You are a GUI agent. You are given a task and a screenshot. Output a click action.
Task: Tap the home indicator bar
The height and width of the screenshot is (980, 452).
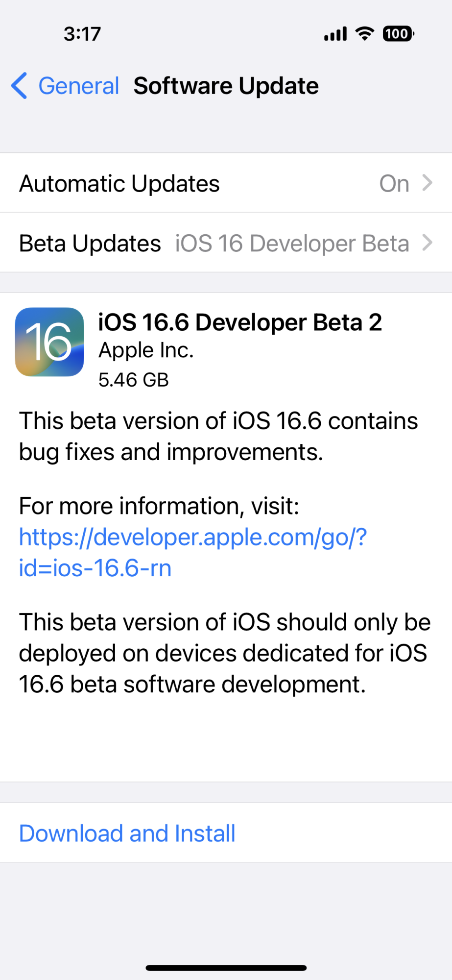click(x=226, y=968)
